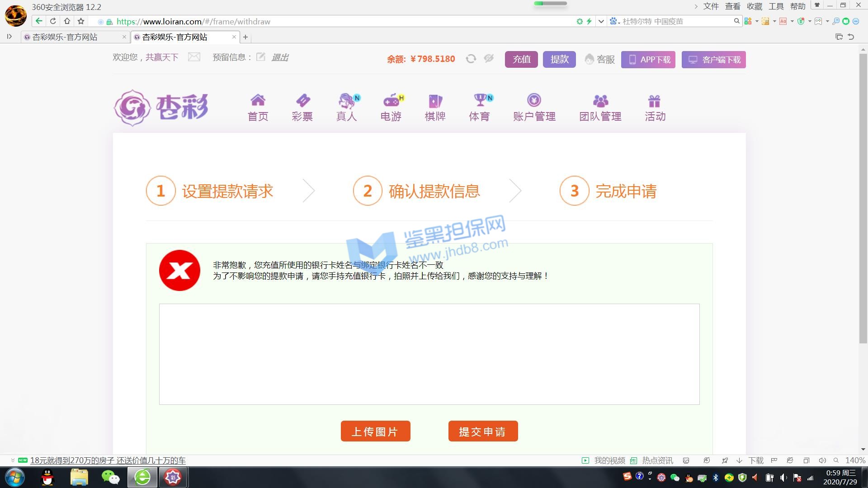The width and height of the screenshot is (868, 488).
Task: Open the 彩票 lottery icon
Action: point(302,100)
